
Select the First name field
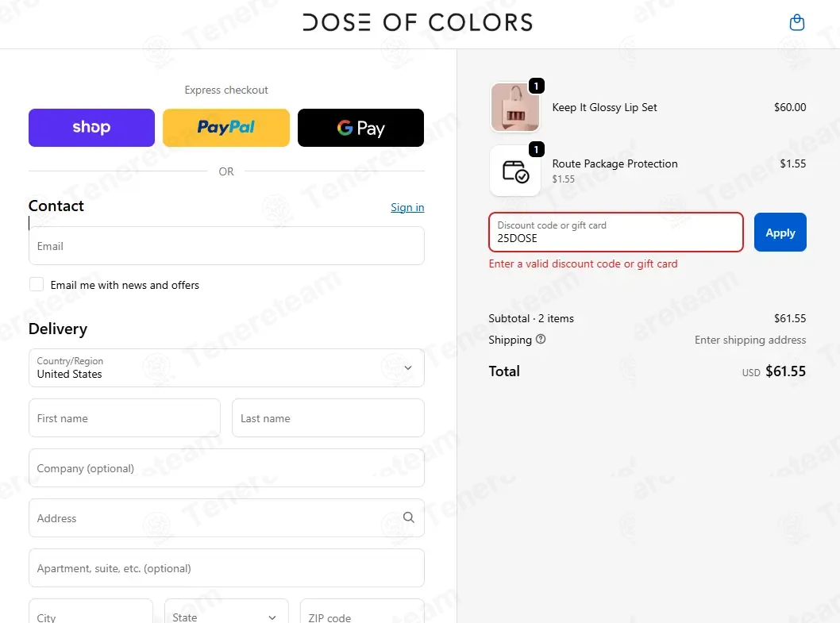tap(125, 417)
